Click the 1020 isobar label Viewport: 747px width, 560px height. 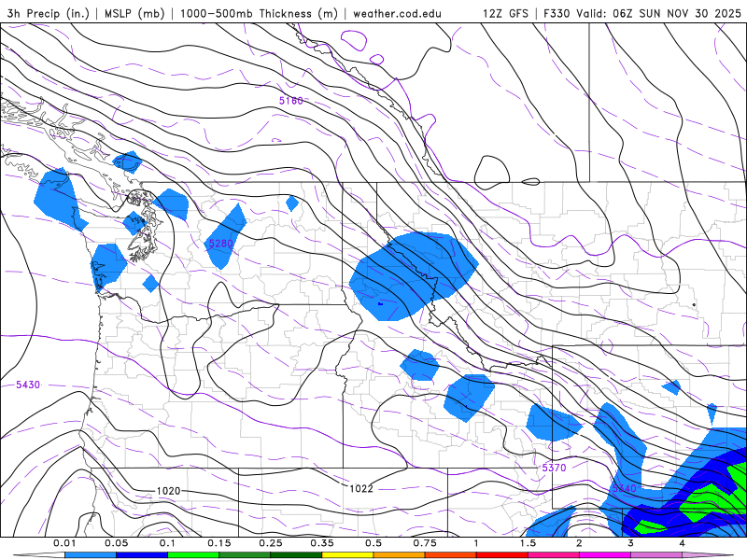tap(169, 491)
